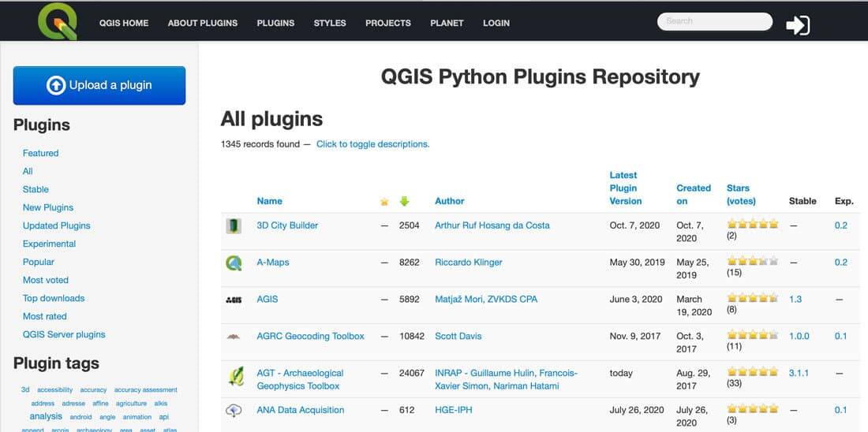
Task: Click the 'accuracy assessment' plugin tag
Action: click(146, 390)
